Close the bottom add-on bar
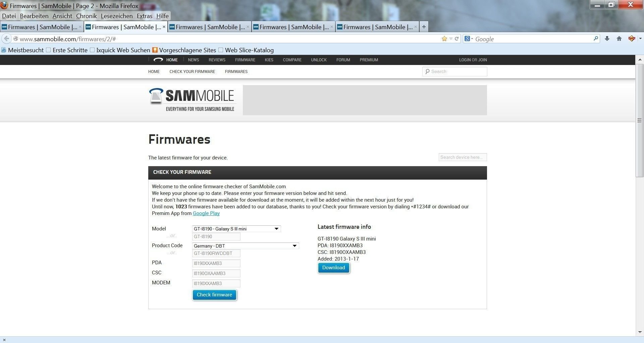 point(4,340)
